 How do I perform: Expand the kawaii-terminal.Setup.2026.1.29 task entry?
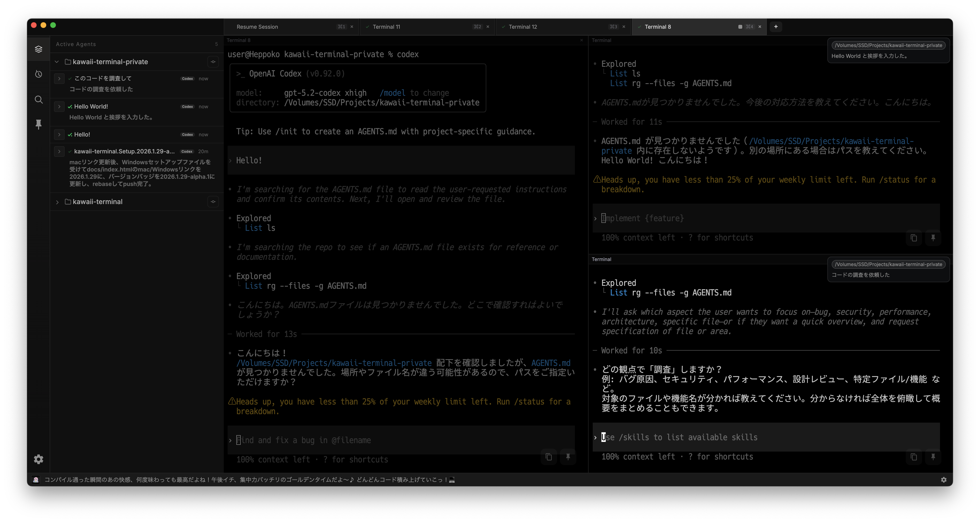[59, 151]
